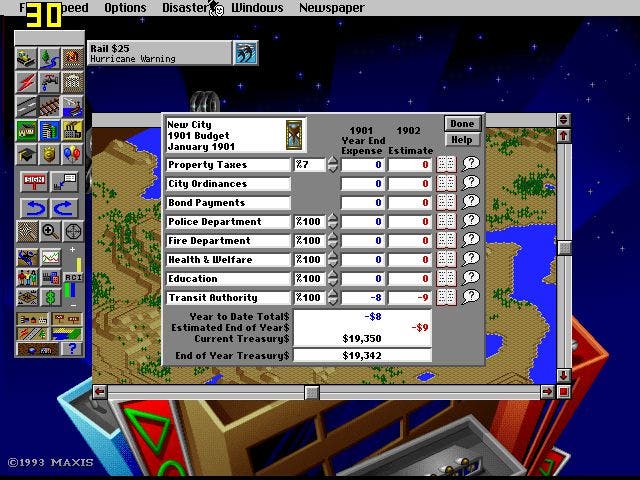Click the Education %100 funding field
Viewport: 640px width, 480px height.
[x=310, y=279]
